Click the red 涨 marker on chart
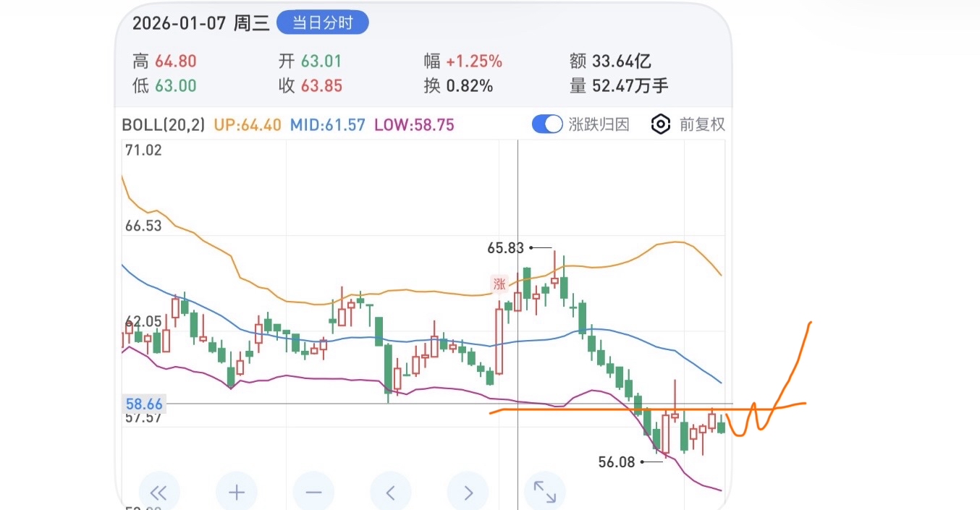 [499, 284]
